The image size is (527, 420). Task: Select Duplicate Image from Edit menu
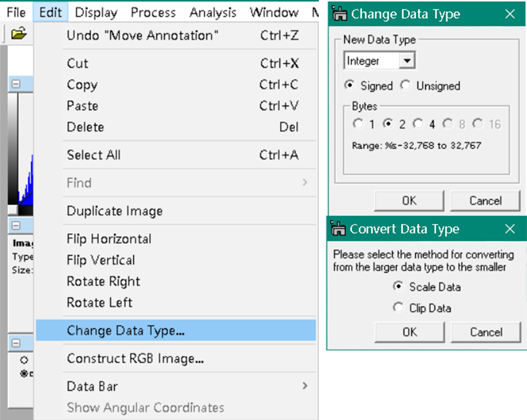pos(114,211)
